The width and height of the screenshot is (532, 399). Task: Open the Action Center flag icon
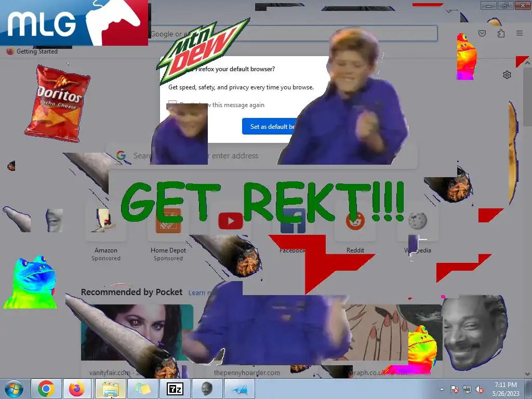[x=455, y=389]
